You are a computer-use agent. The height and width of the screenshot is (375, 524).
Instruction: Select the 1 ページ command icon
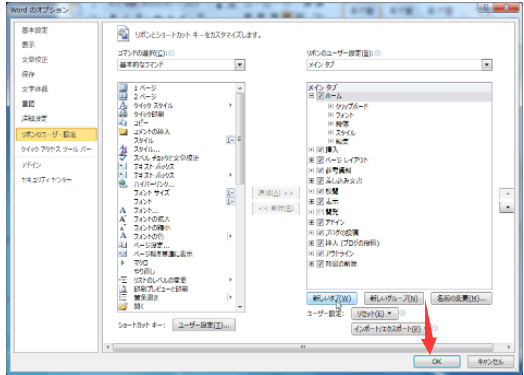coord(123,88)
